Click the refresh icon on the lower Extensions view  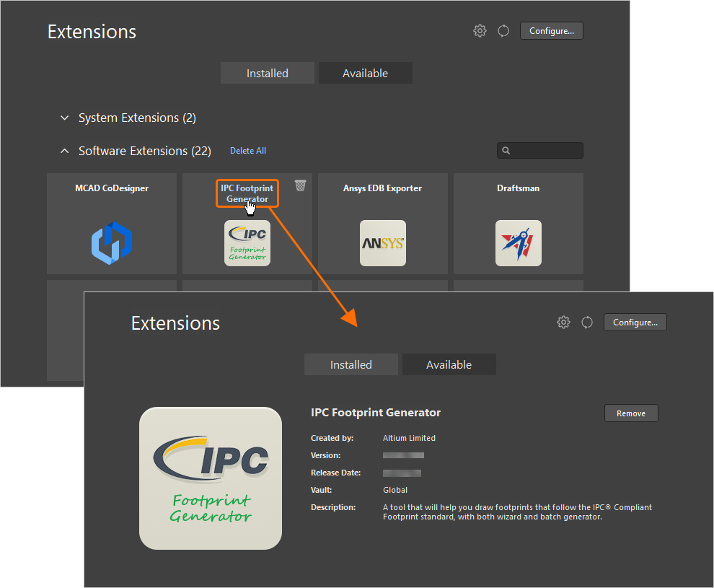pos(586,322)
